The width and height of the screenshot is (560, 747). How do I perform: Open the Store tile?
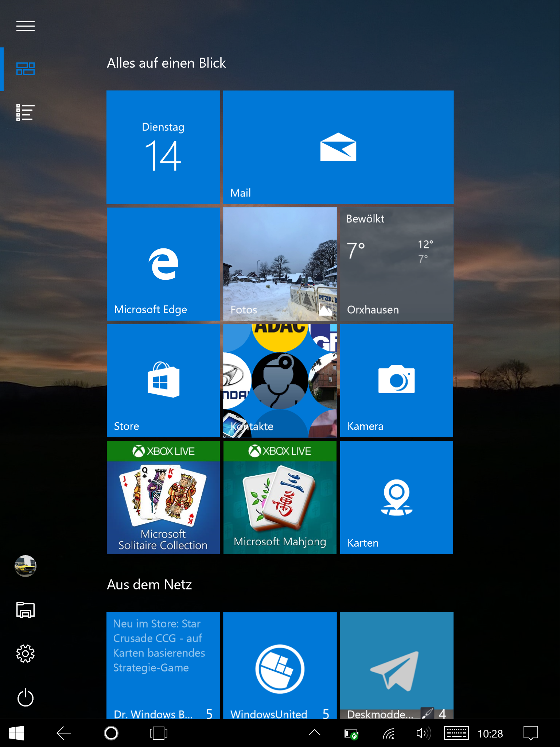tap(163, 380)
